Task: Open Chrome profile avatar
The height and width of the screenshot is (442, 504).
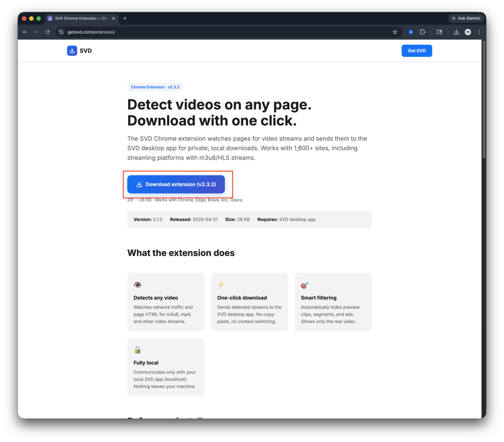Action: (468, 32)
